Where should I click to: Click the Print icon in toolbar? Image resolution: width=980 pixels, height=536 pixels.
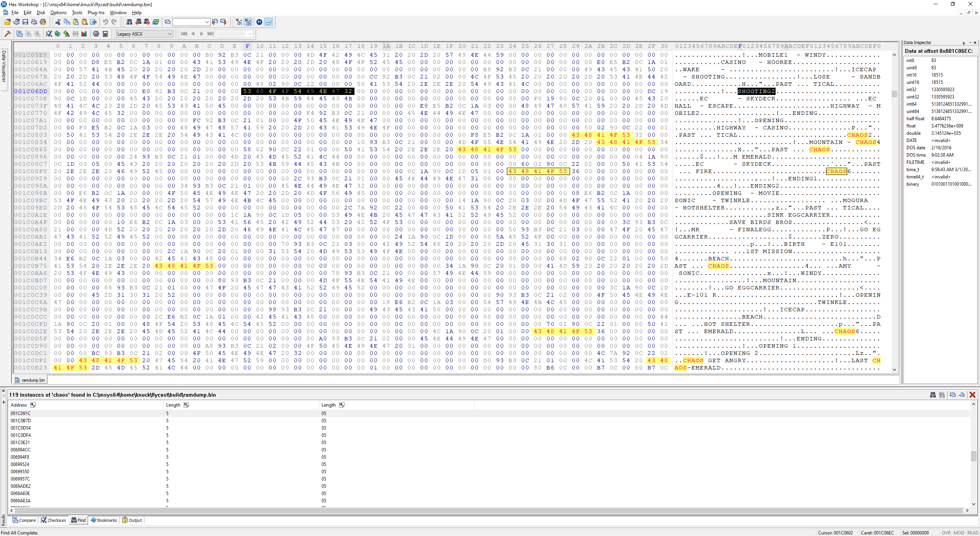pyautogui.click(x=34, y=22)
